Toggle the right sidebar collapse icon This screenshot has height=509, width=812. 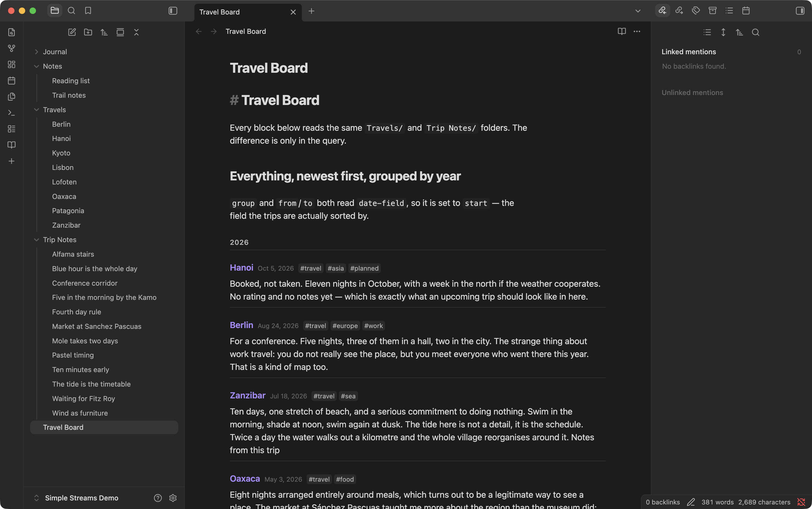tap(800, 11)
